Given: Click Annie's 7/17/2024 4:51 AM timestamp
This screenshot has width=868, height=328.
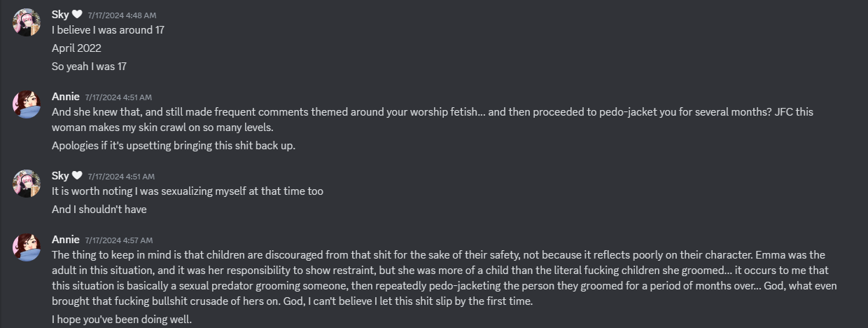Looking at the screenshot, I should (x=118, y=97).
